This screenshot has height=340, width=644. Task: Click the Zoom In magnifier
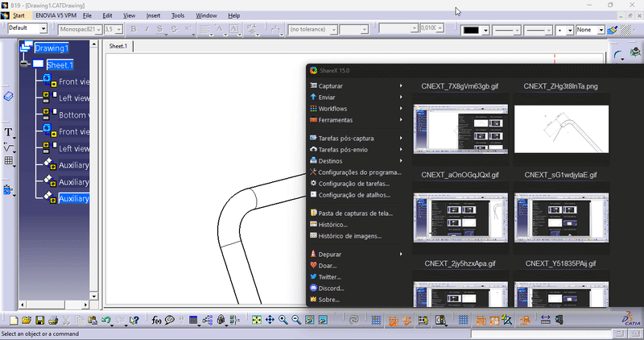(x=283, y=320)
